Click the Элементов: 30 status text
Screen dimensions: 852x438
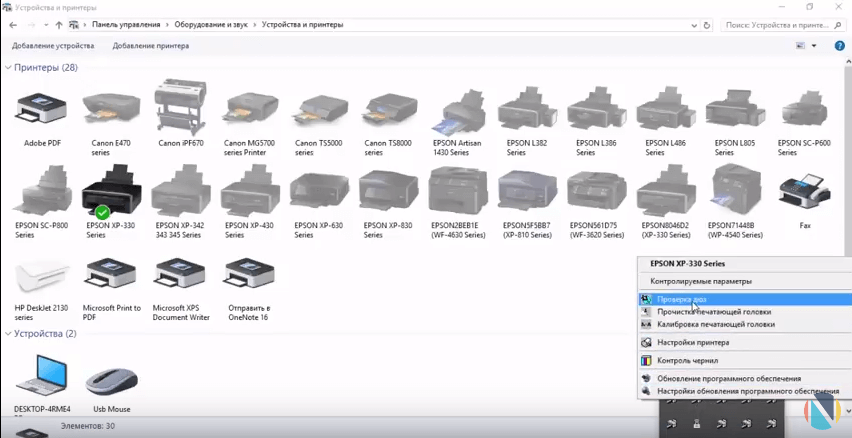coord(88,426)
